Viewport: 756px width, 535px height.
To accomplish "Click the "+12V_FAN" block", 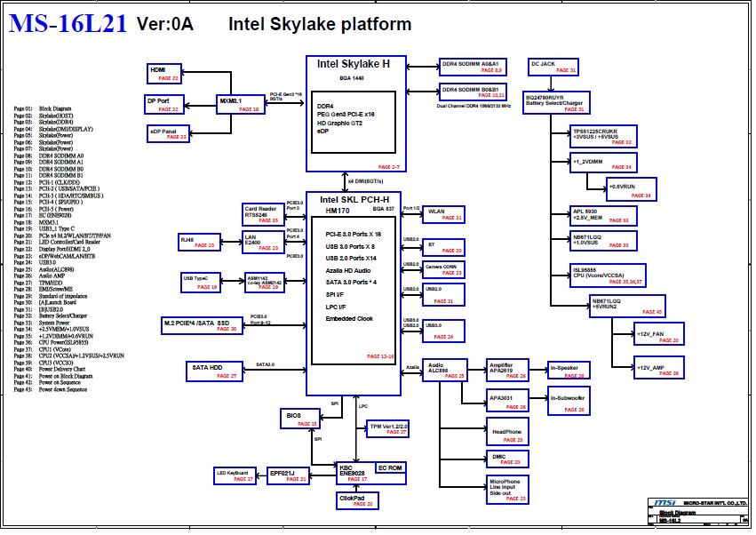I will click(x=658, y=334).
